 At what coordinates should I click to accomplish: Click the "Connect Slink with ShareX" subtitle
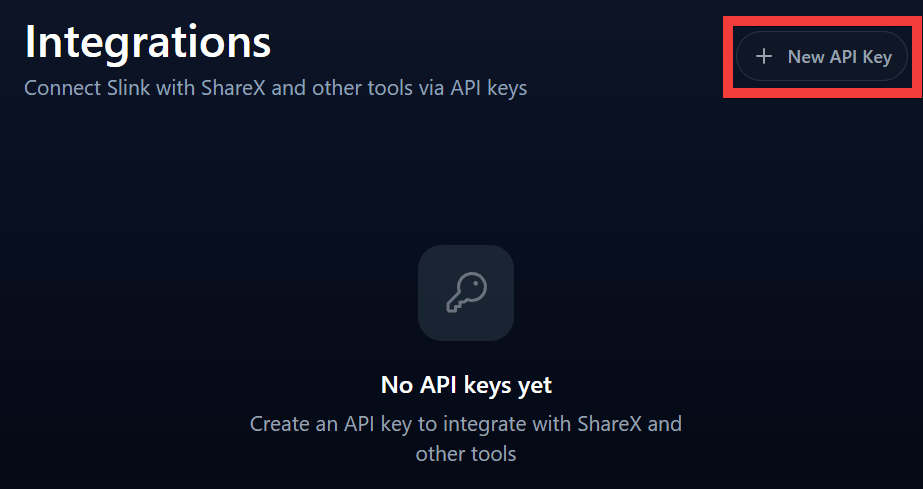(275, 88)
